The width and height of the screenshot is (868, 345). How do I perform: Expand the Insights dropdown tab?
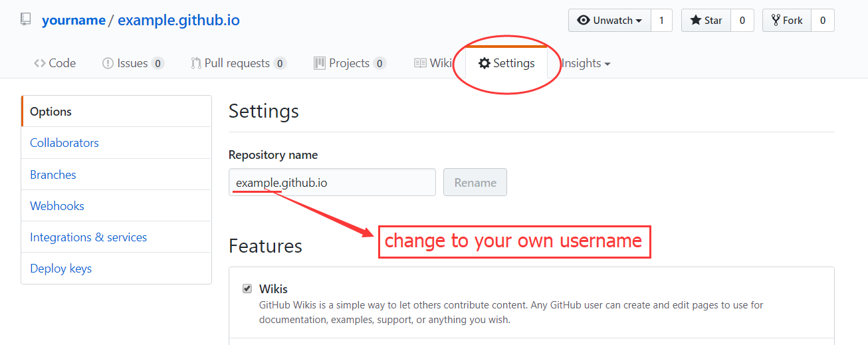pos(586,63)
